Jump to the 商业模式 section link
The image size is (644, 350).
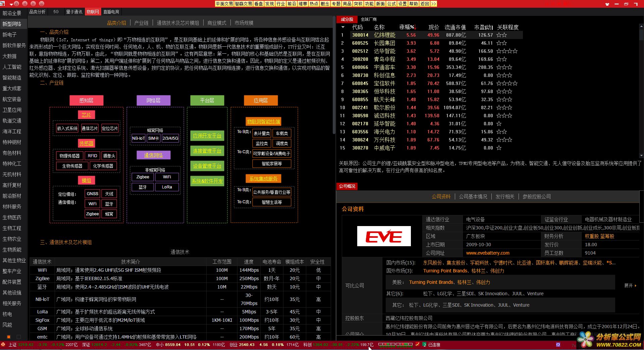click(217, 23)
